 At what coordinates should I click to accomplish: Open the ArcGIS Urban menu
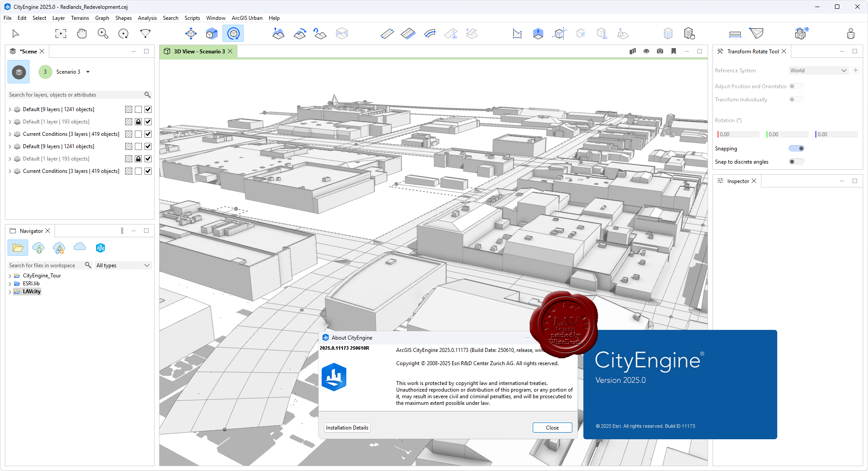247,18
